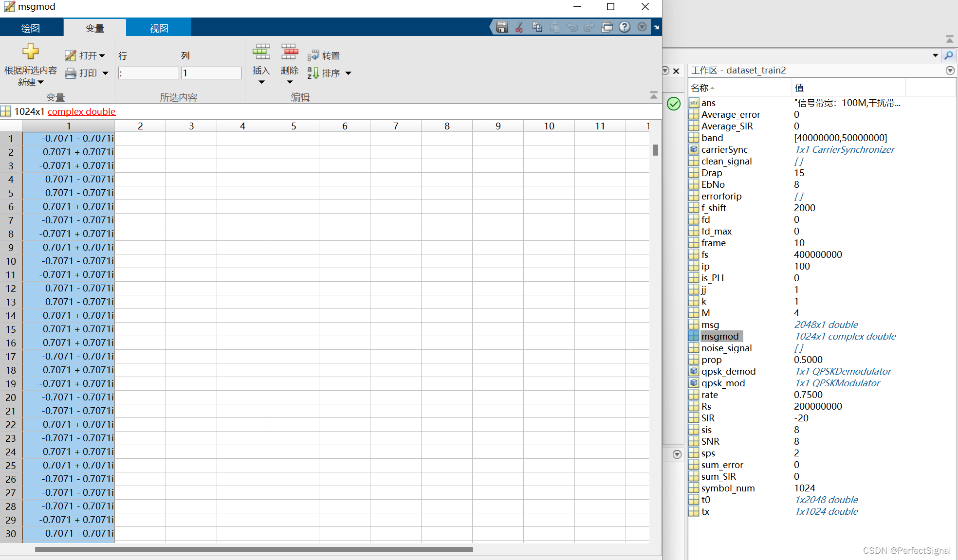958x560 pixels.
Task: Select cell in row 1 column 1
Action: click(68, 139)
